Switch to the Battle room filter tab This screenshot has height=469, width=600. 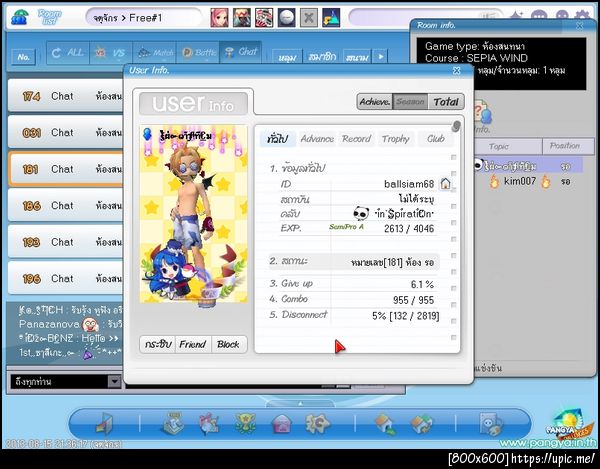[197, 52]
